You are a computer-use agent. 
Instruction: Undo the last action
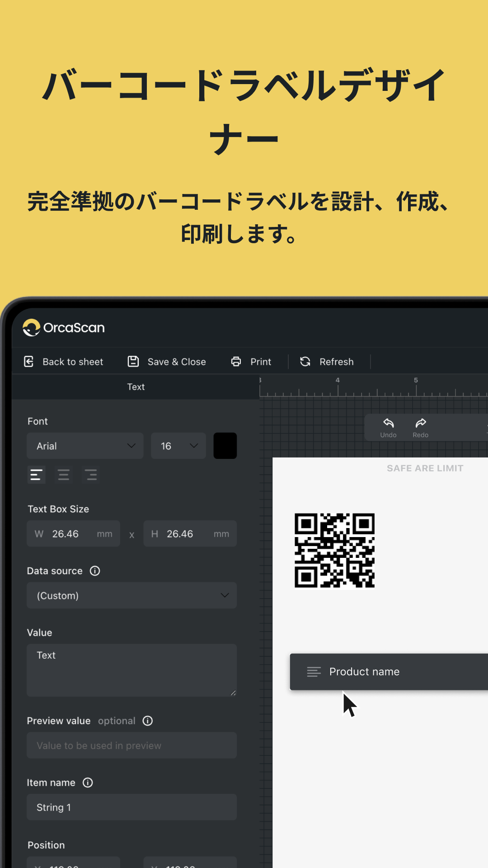(389, 428)
